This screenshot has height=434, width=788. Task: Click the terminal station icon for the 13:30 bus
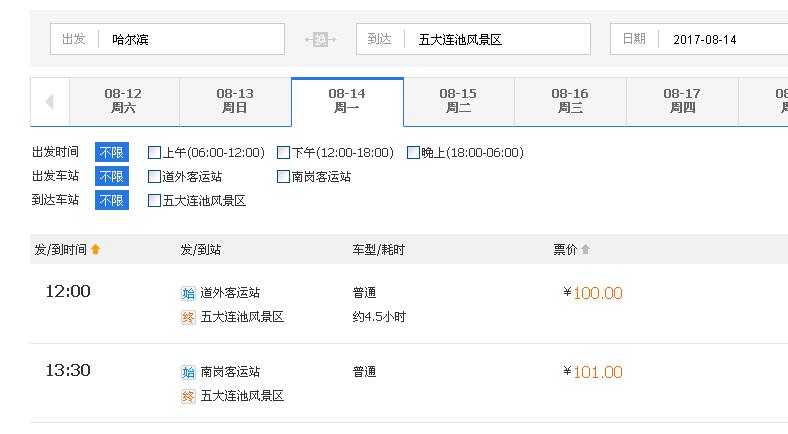tap(188, 396)
